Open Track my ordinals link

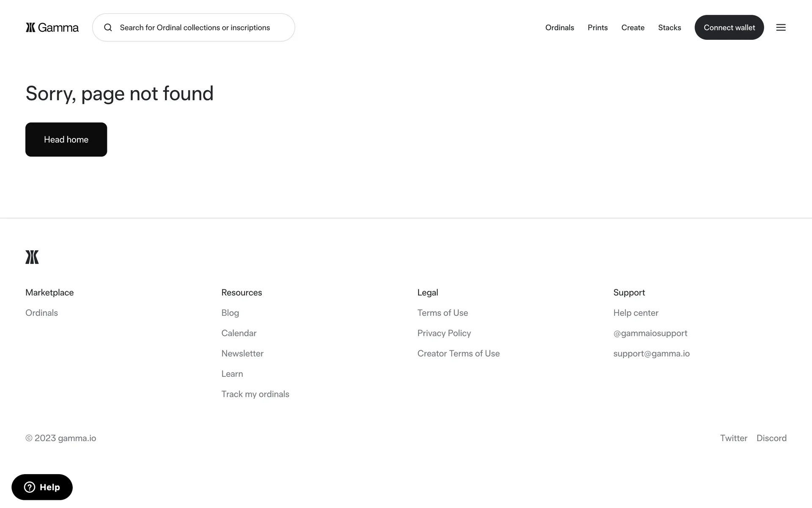click(x=255, y=394)
